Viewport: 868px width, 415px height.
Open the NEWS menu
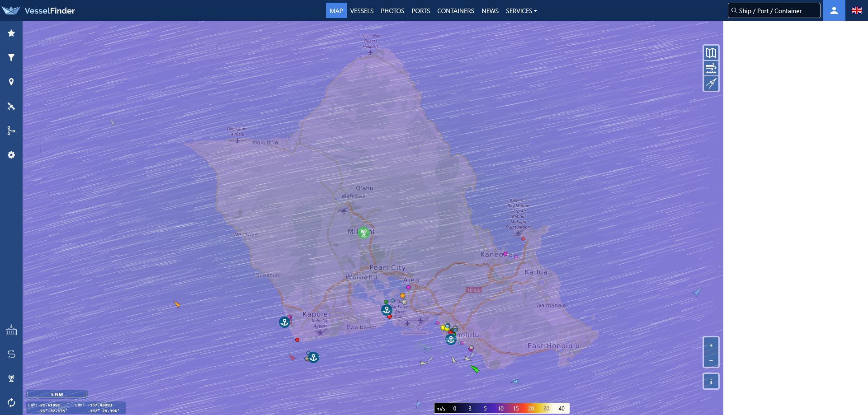point(490,10)
